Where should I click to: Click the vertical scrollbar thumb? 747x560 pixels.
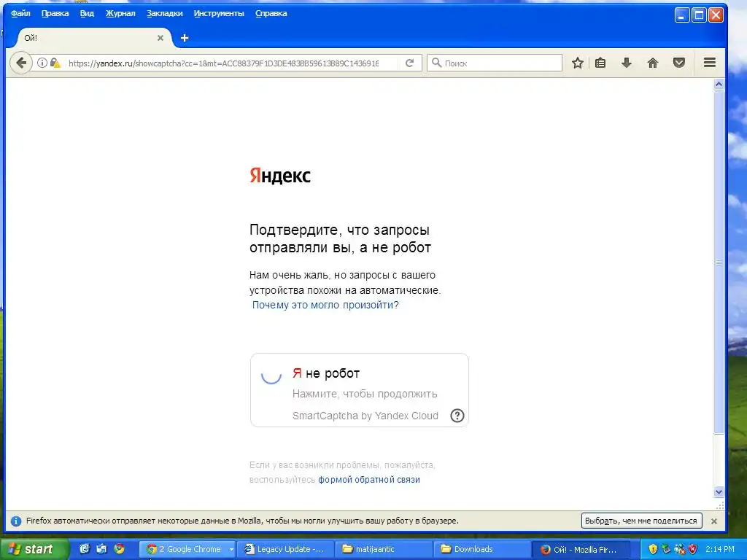(719, 262)
